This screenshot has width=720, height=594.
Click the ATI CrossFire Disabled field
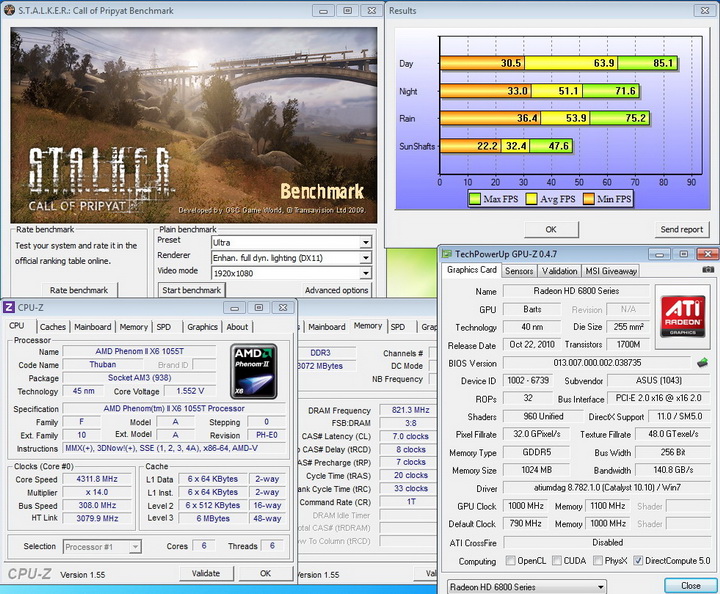pyautogui.click(x=607, y=542)
